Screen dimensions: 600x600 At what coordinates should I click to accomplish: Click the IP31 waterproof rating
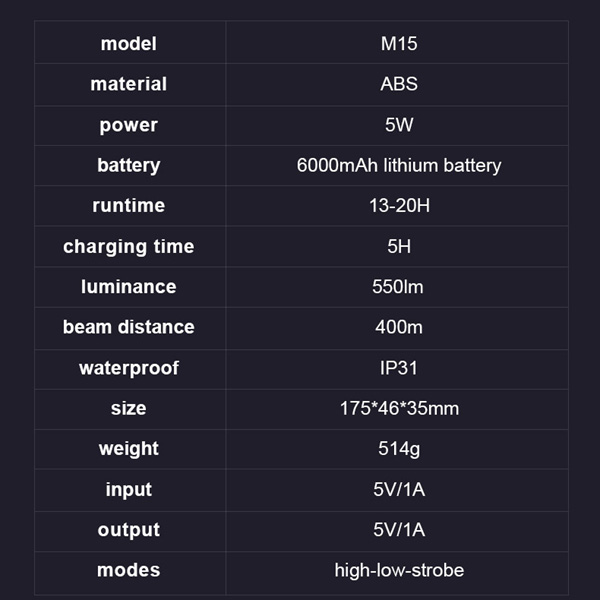tap(399, 368)
